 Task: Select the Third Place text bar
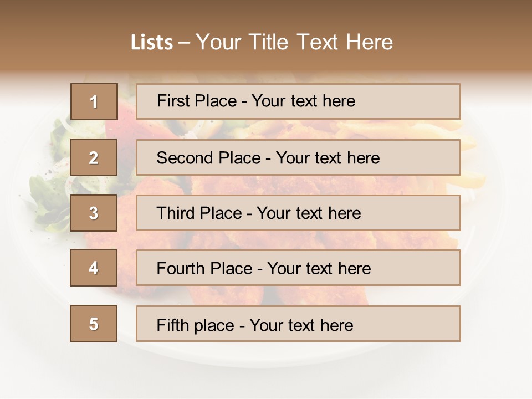298,213
